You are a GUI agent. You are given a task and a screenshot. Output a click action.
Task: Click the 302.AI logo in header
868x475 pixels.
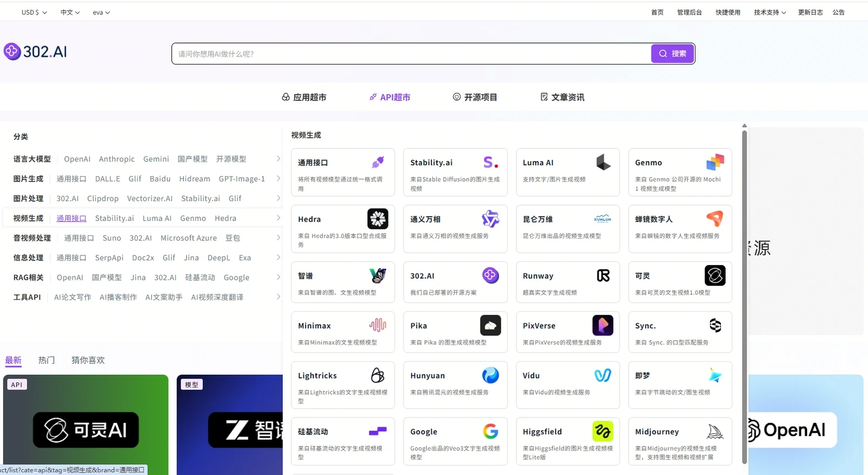35,52
